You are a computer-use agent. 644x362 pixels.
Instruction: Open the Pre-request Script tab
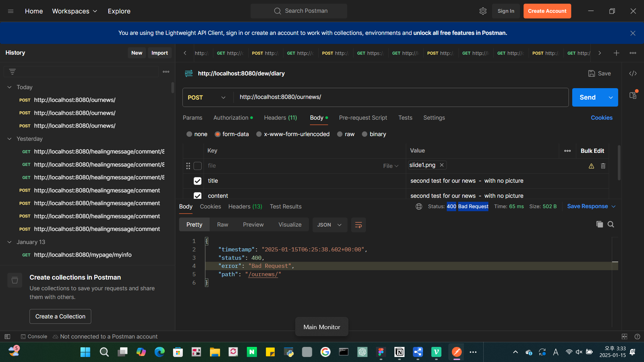(363, 118)
